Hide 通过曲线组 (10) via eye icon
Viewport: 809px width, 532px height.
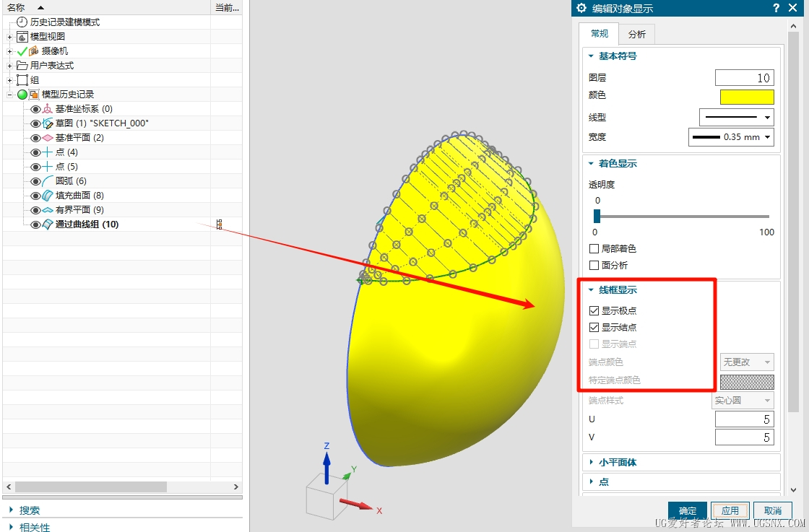(35, 224)
